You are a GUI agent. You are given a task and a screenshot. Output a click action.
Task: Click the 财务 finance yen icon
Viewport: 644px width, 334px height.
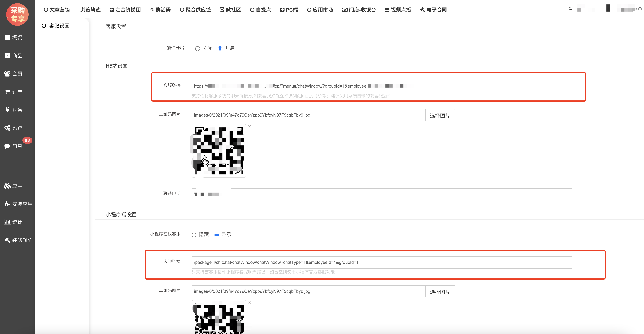[7, 110]
